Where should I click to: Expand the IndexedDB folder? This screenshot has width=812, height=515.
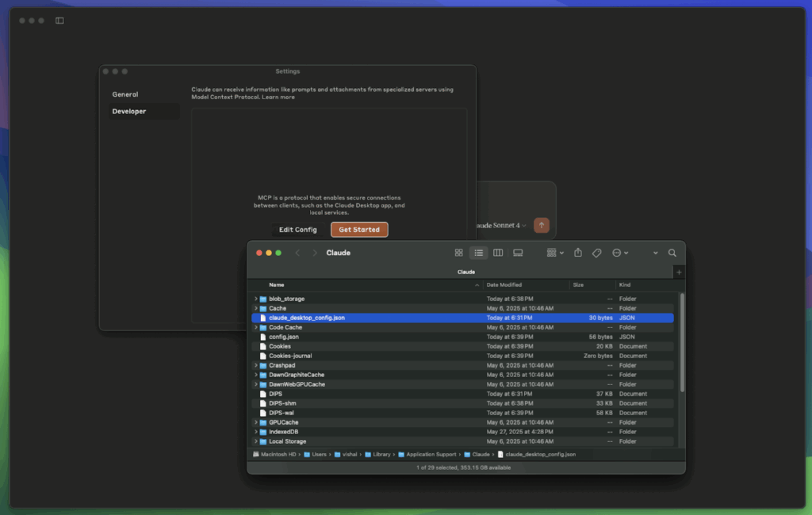pos(256,432)
